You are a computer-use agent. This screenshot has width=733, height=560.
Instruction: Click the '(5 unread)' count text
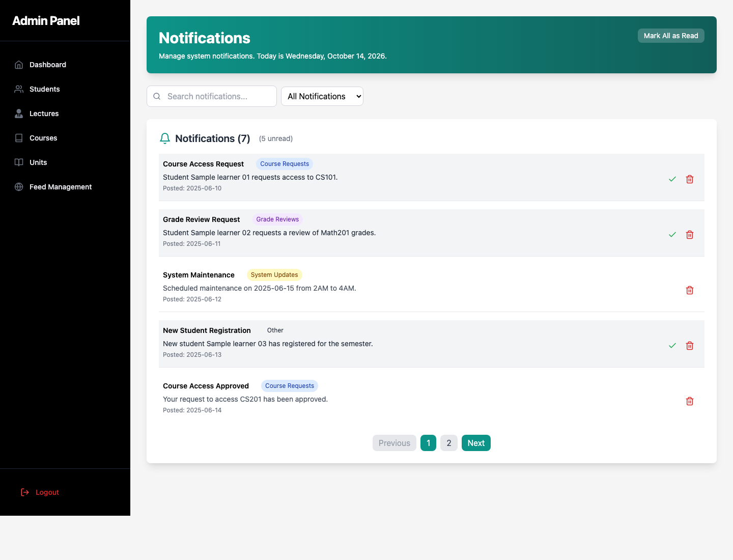(276, 138)
